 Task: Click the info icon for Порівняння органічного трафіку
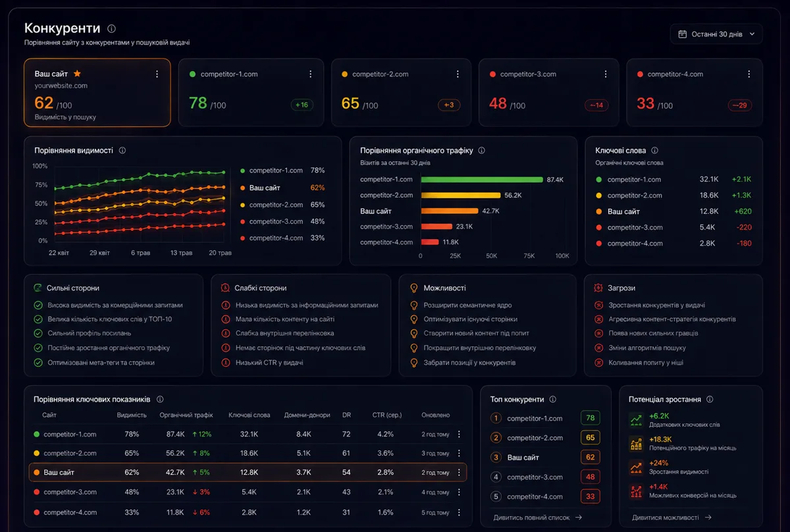[x=481, y=151]
